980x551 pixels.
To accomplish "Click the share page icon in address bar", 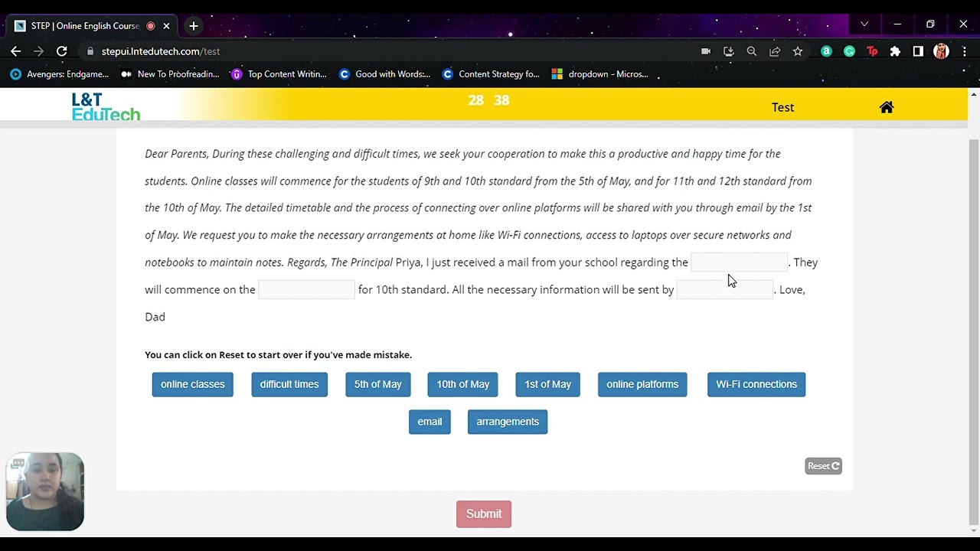I will pos(775,51).
